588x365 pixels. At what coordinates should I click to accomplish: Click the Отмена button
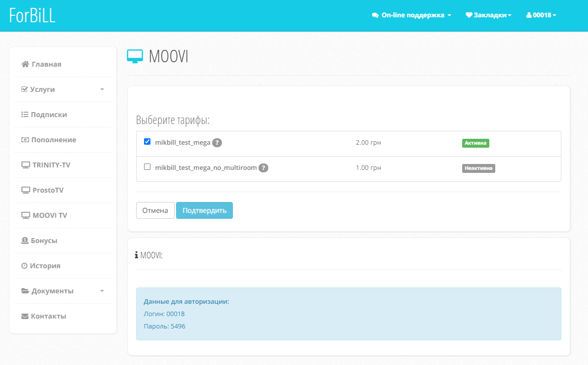[155, 210]
